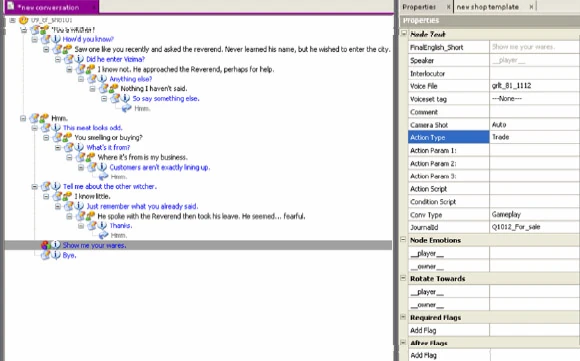Collapse the "Tell me about the other witcher." node
The image size is (580, 361).
point(34,187)
